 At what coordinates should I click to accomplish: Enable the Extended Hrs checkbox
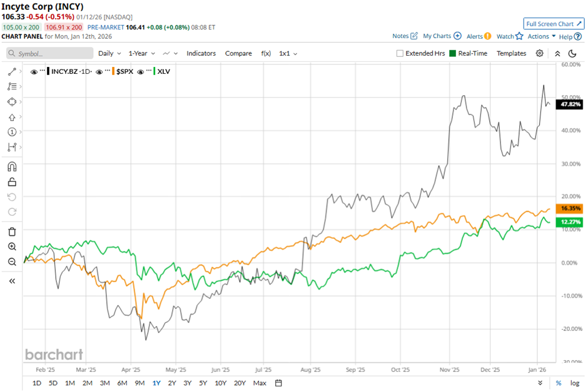pos(400,54)
